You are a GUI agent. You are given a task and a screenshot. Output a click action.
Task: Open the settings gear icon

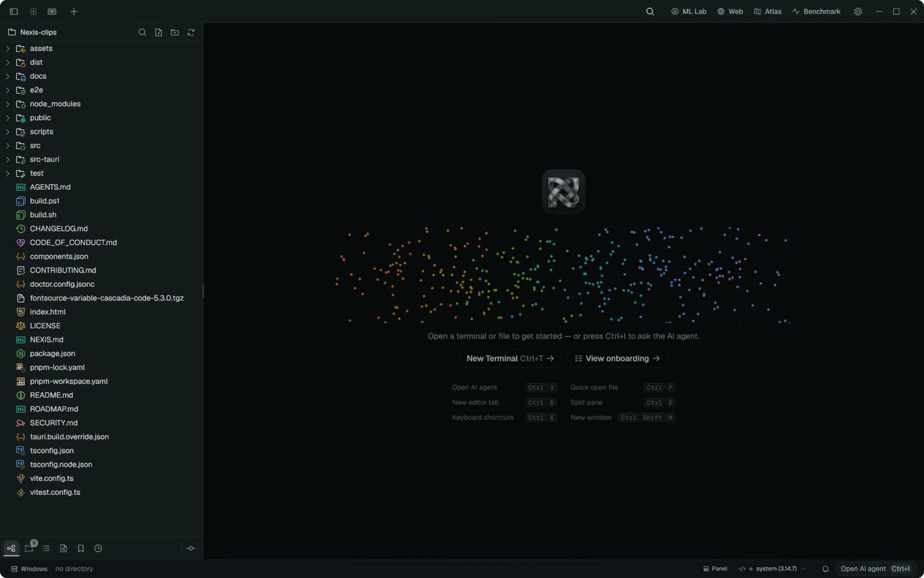coord(858,12)
